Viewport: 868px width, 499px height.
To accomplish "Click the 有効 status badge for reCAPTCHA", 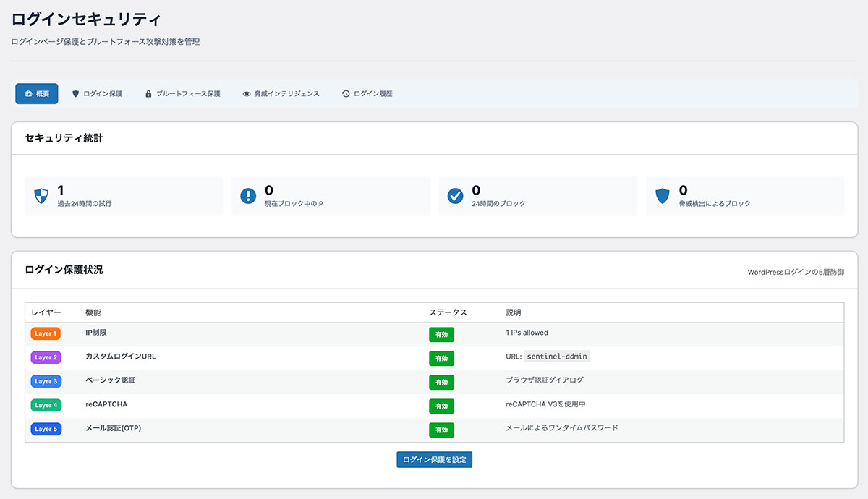I will [x=441, y=406].
